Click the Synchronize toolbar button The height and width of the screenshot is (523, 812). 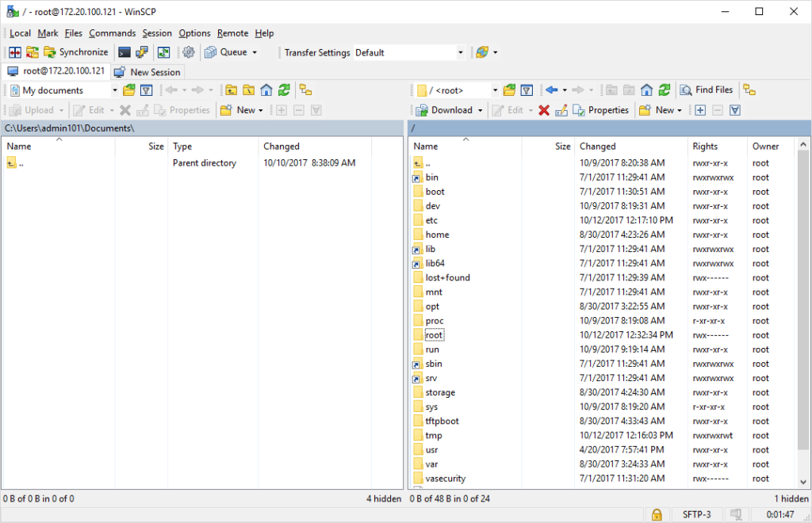pos(75,52)
